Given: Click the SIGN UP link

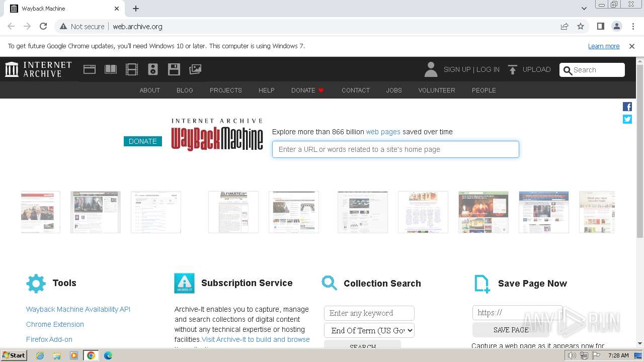Looking at the screenshot, I should [457, 69].
